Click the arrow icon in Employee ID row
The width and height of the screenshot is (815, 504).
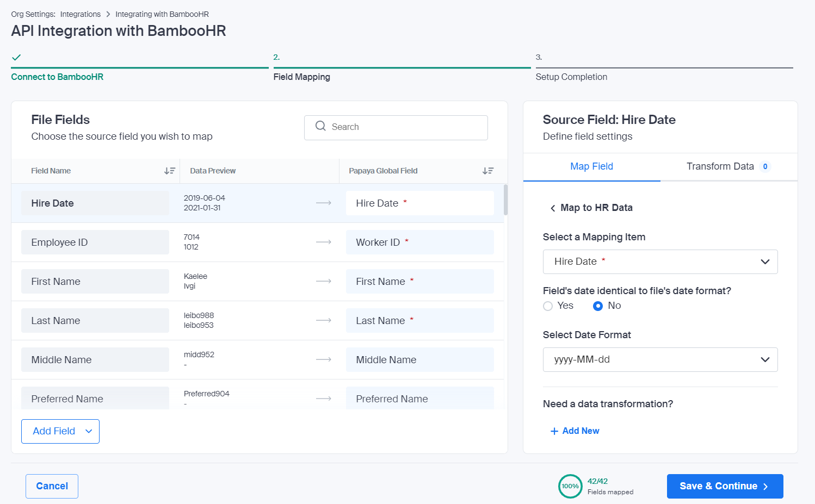coord(324,242)
